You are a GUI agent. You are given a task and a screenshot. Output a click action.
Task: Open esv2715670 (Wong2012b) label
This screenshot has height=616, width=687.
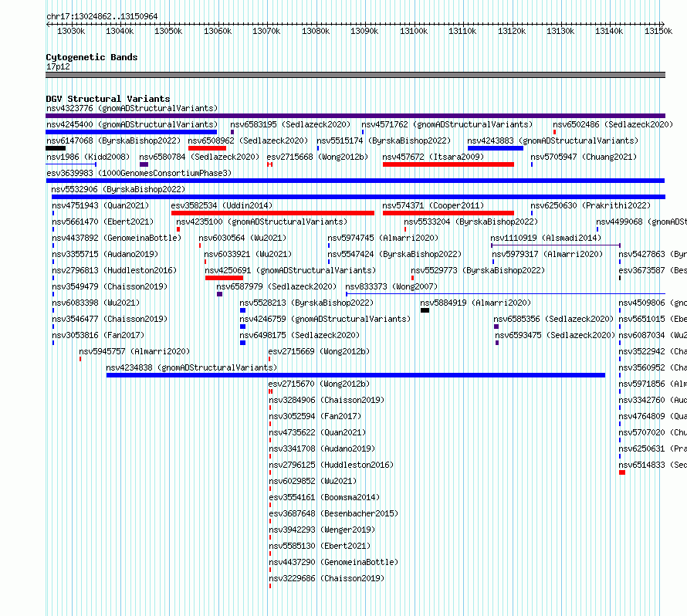point(319,384)
